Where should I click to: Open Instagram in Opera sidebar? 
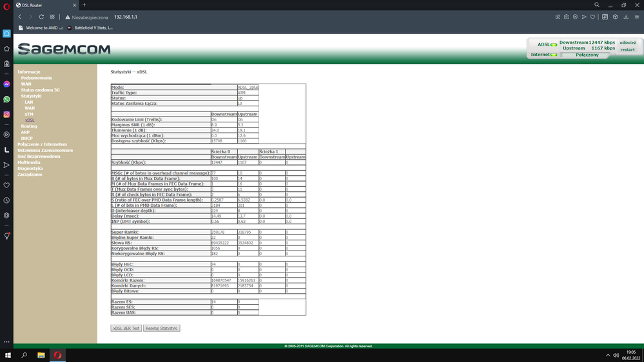coord(6,115)
